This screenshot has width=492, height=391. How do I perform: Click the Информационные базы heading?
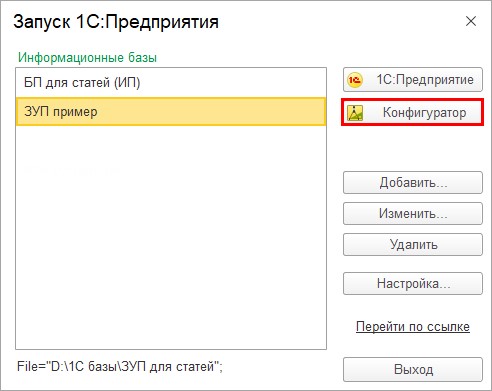tap(87, 57)
